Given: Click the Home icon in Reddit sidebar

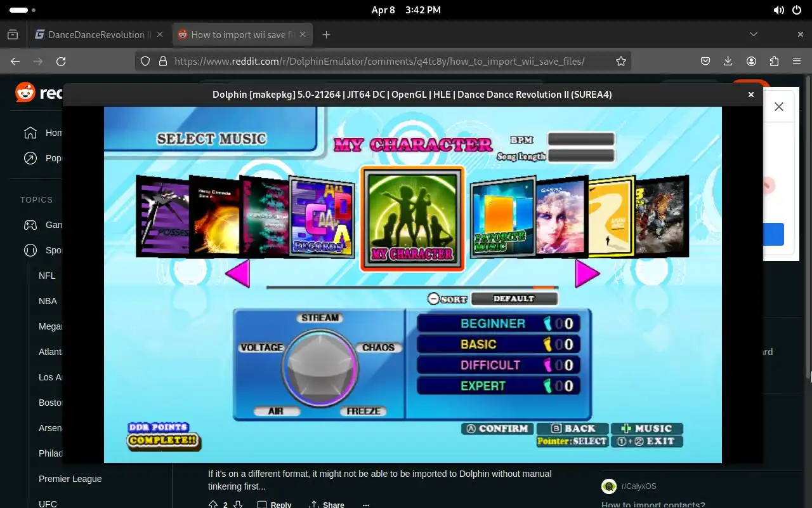Looking at the screenshot, I should point(30,133).
